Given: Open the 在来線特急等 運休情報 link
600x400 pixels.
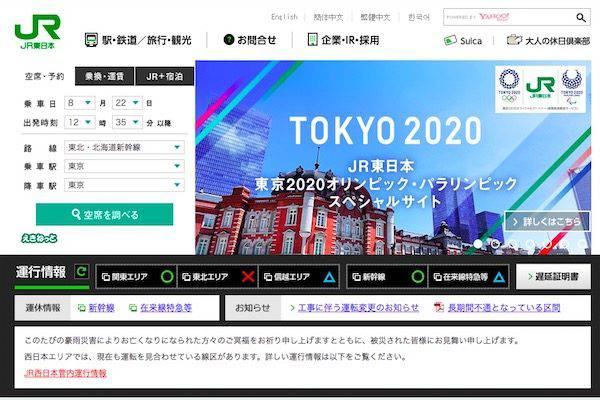Looking at the screenshot, I should click(166, 308).
